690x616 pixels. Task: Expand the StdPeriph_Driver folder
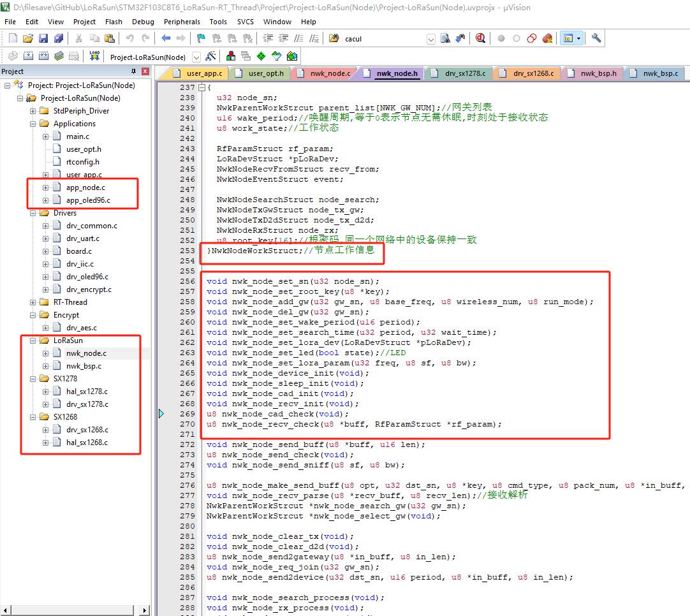click(33, 111)
